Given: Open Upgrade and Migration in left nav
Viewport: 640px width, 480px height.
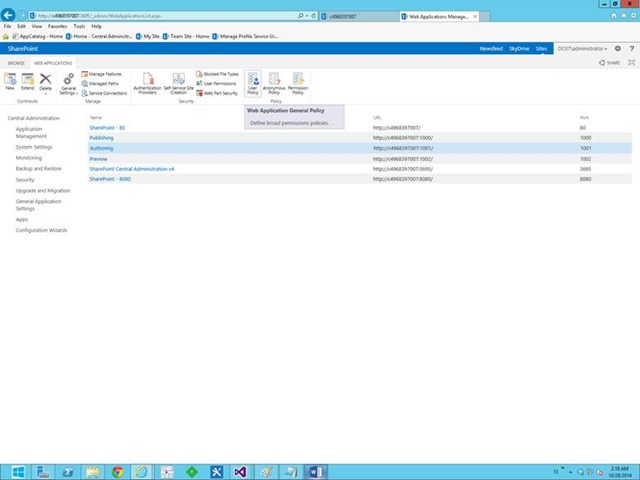Looking at the screenshot, I should click(42, 191).
